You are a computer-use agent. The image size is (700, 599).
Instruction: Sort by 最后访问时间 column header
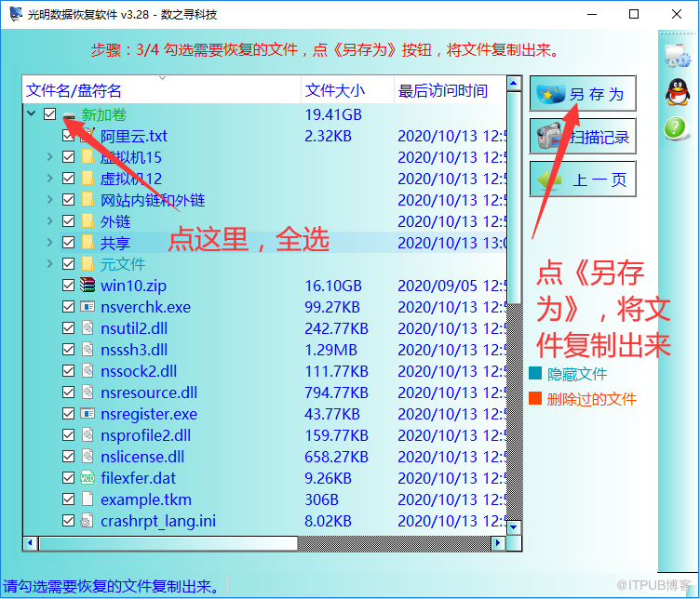click(450, 90)
